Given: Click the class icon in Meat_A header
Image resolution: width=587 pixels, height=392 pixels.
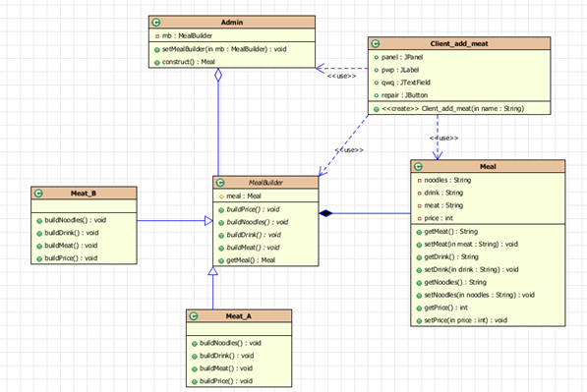Looking at the screenshot, I should click(194, 316).
